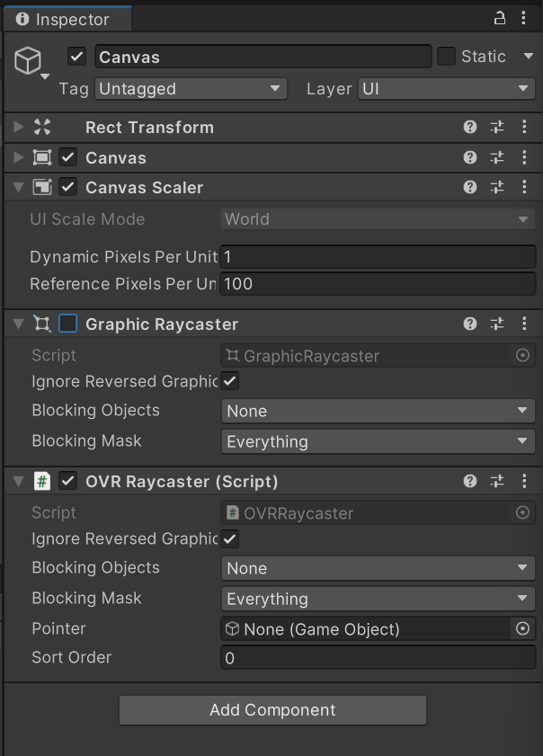The height and width of the screenshot is (756, 543).
Task: Click the GraphicRaycaster script object picker
Action: point(522,355)
